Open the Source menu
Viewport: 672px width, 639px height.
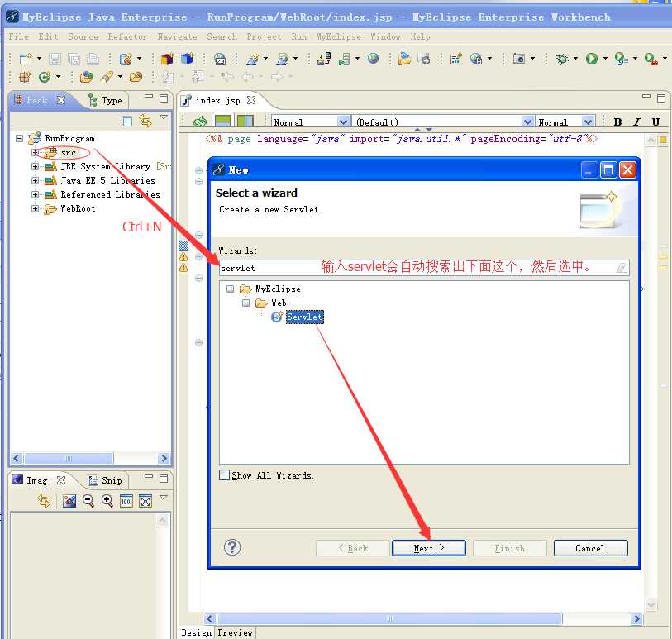pos(83,37)
